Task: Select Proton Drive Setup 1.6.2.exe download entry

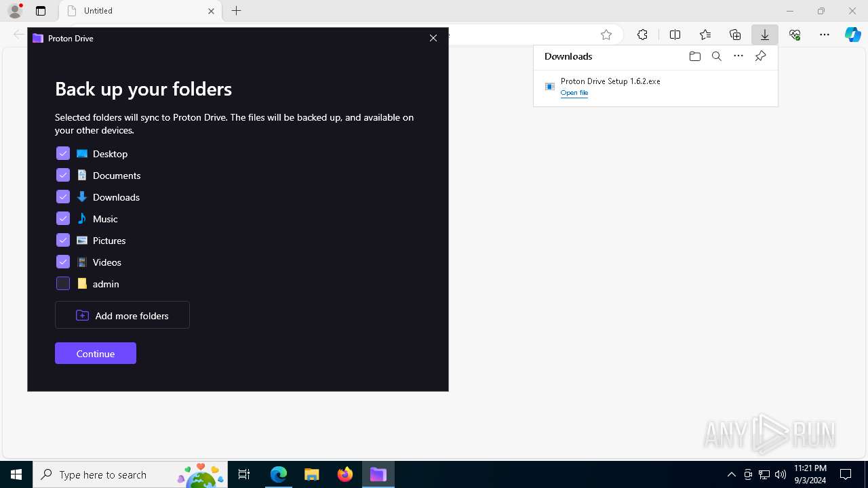Action: coord(655,86)
